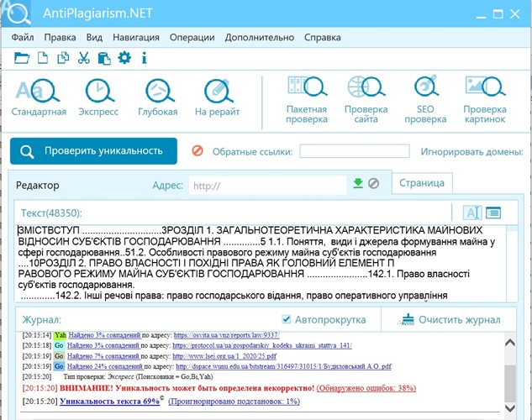The width and height of the screenshot is (532, 420).
Task: Open the osvita.ua link in the log
Action: coord(226,335)
